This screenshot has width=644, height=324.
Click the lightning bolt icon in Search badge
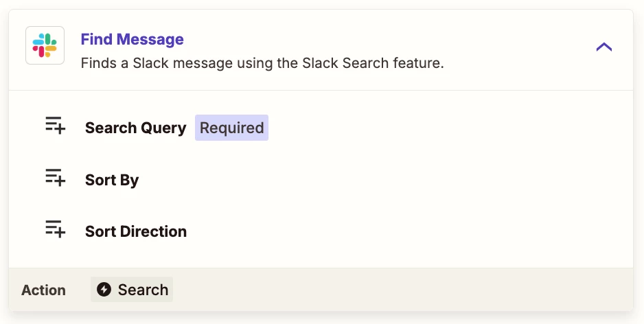tap(104, 290)
